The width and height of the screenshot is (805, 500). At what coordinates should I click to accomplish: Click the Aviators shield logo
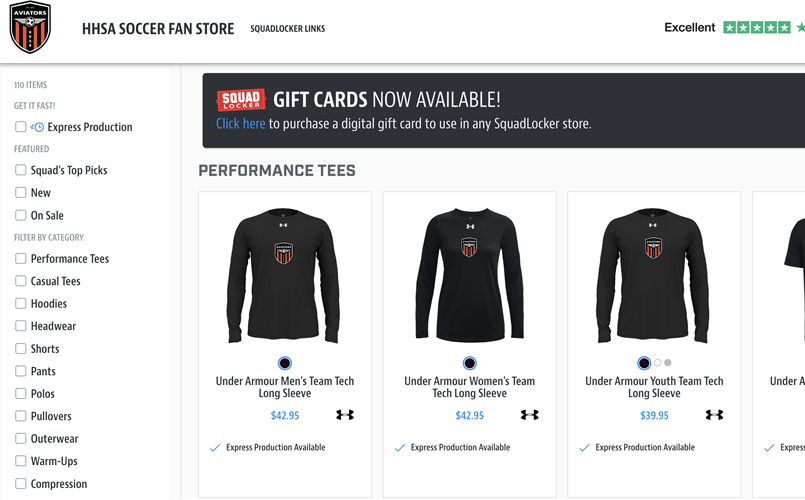coord(30,28)
